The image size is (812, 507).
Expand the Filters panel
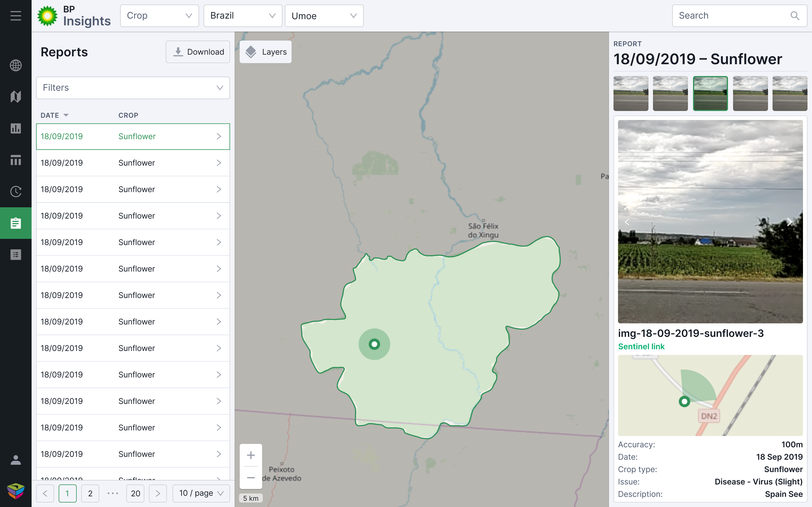[x=133, y=88]
